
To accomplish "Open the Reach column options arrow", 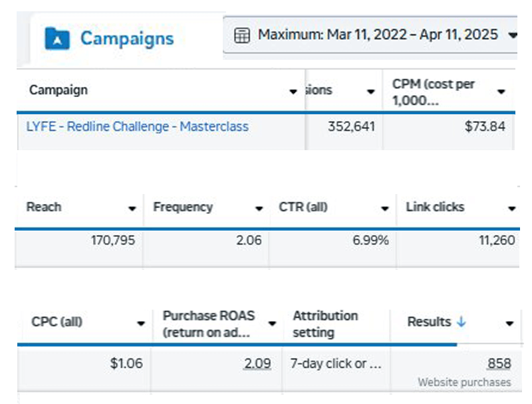I will [132, 209].
